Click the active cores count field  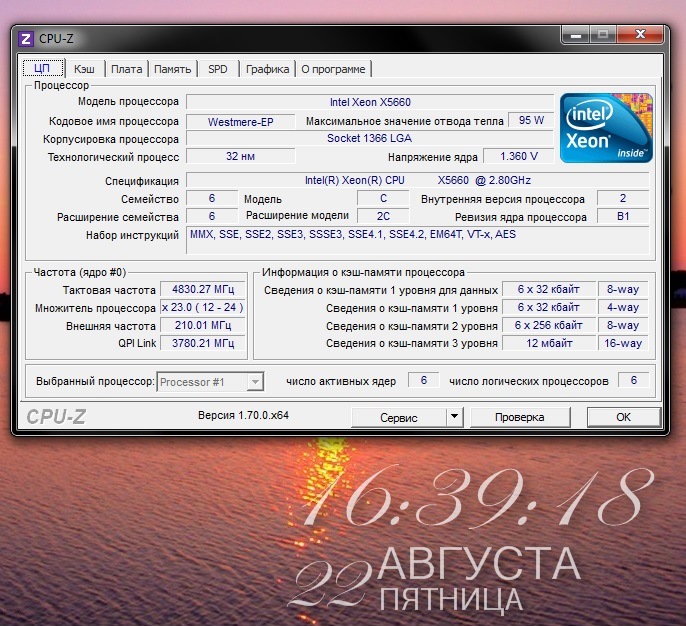click(x=424, y=380)
